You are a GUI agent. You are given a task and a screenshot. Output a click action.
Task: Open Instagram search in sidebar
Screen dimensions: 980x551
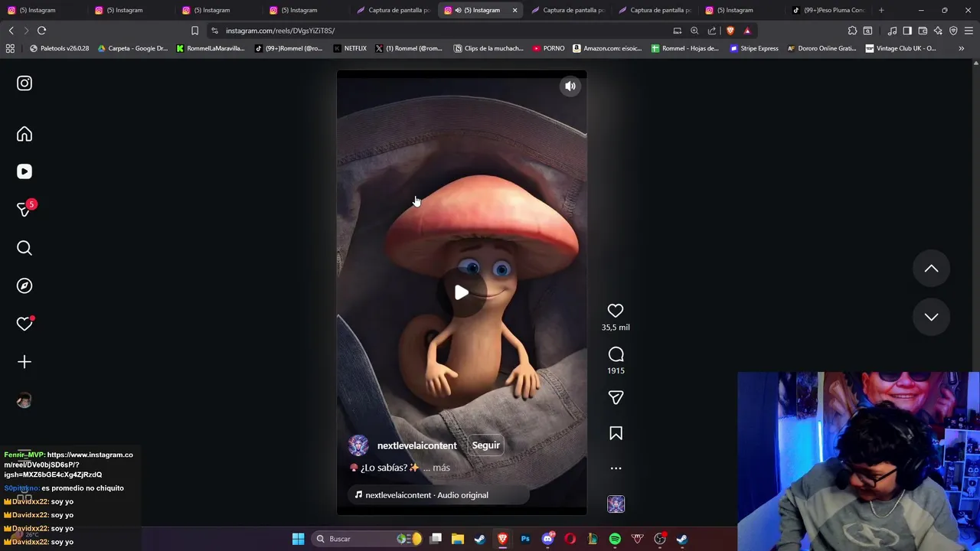[24, 248]
